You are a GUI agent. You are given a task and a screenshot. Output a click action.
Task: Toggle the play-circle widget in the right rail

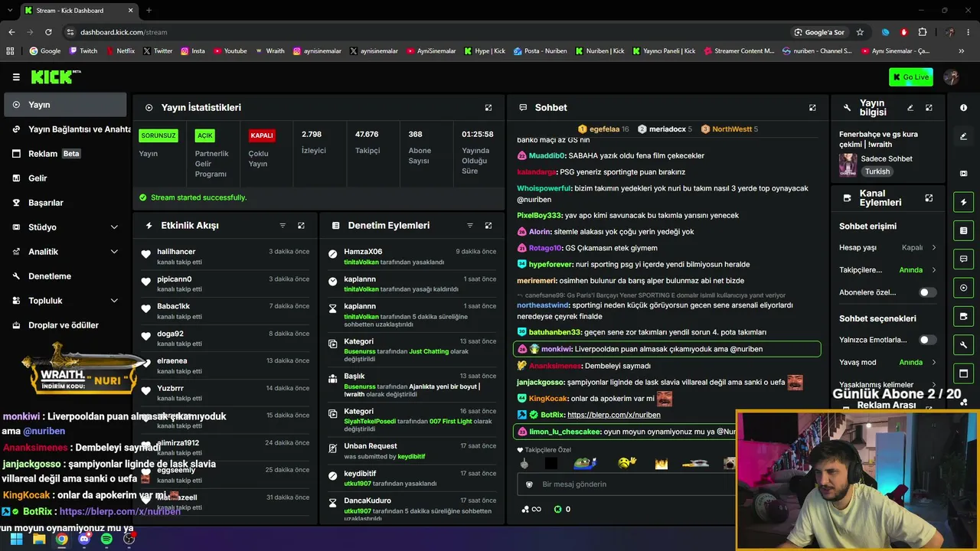tap(964, 288)
